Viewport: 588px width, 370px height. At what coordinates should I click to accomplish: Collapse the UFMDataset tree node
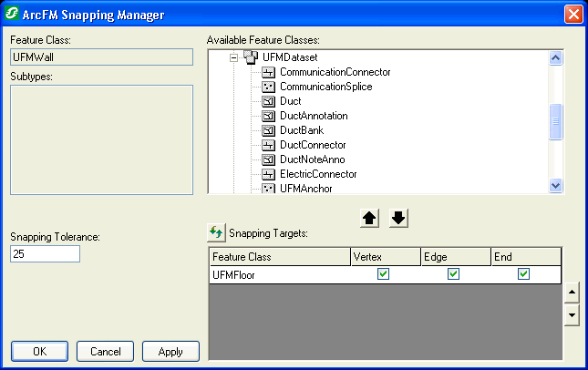point(233,57)
